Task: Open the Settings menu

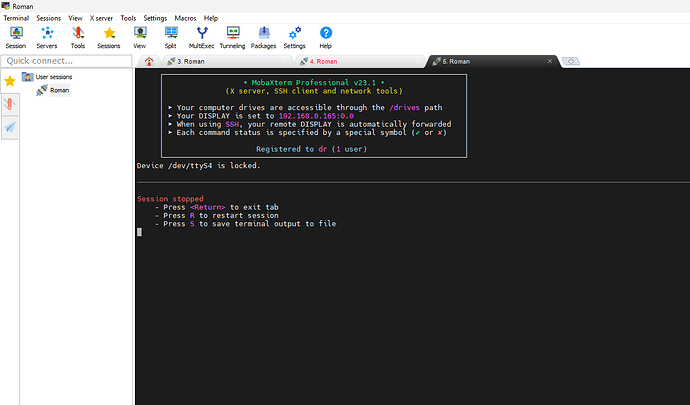Action: [x=155, y=18]
